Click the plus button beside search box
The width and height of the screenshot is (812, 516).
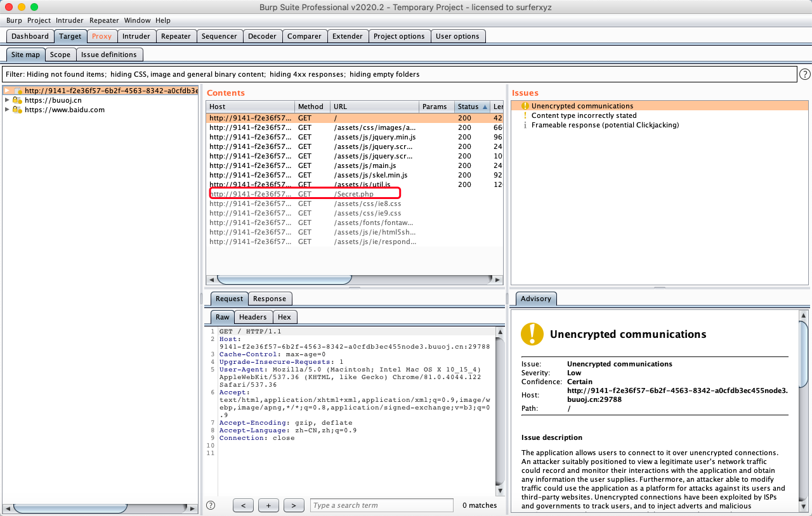click(268, 505)
